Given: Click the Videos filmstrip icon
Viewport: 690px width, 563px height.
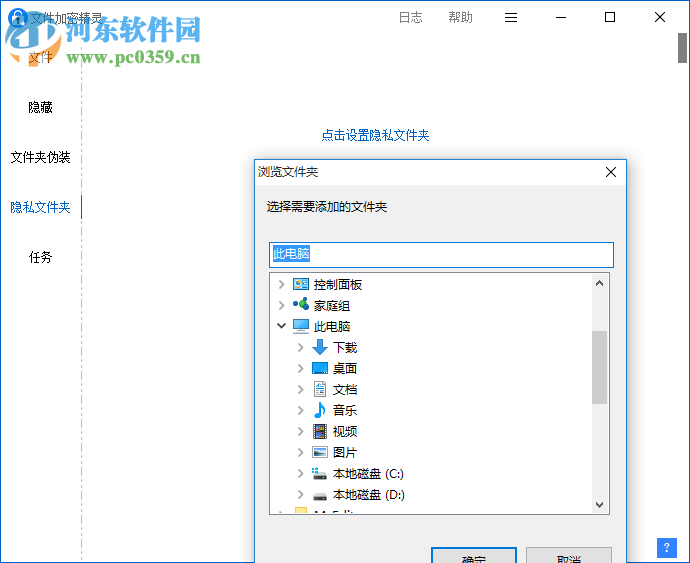Looking at the screenshot, I should 320,431.
